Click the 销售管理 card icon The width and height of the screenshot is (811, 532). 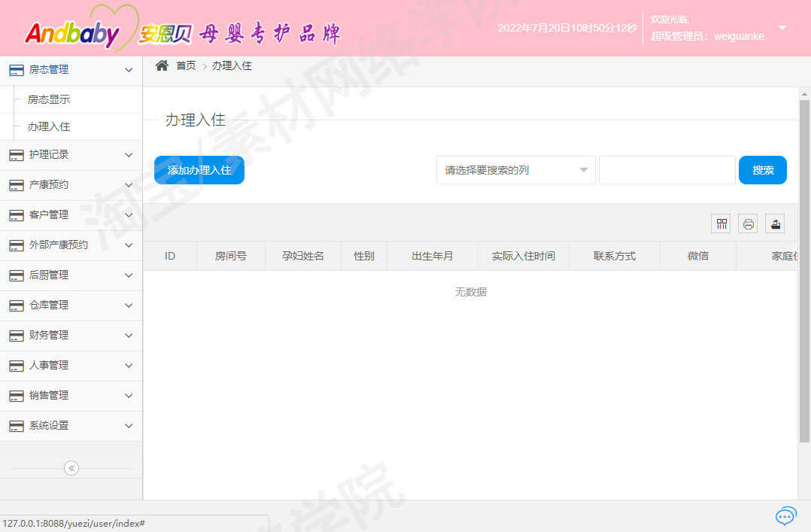click(x=17, y=395)
